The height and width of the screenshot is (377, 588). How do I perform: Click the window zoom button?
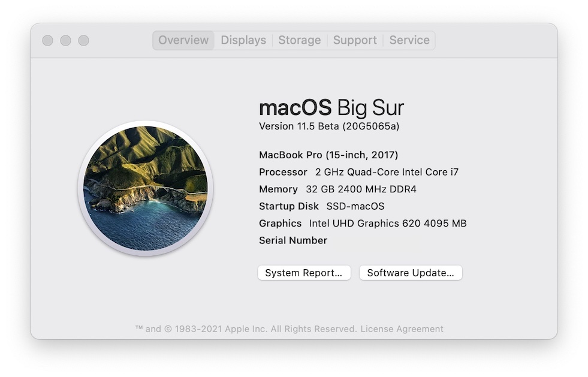(84, 41)
